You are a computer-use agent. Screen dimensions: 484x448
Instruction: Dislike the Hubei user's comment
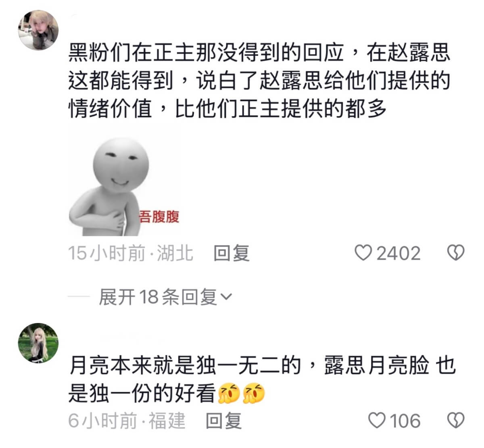coord(456,253)
